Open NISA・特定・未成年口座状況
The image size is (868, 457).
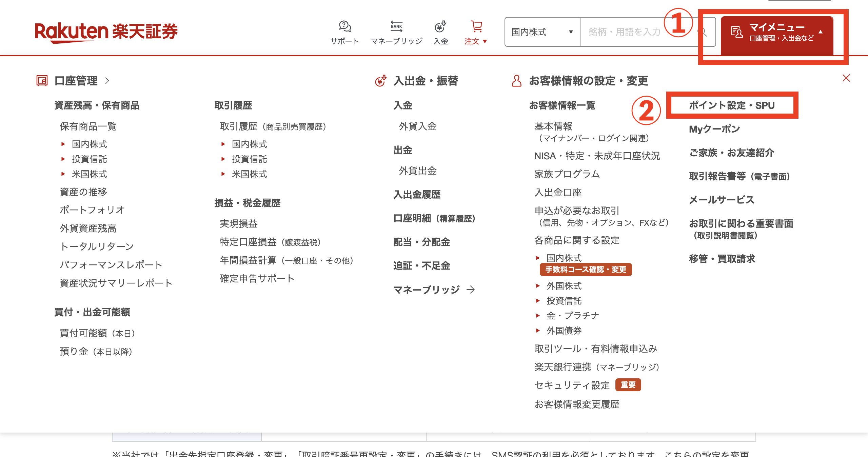597,156
